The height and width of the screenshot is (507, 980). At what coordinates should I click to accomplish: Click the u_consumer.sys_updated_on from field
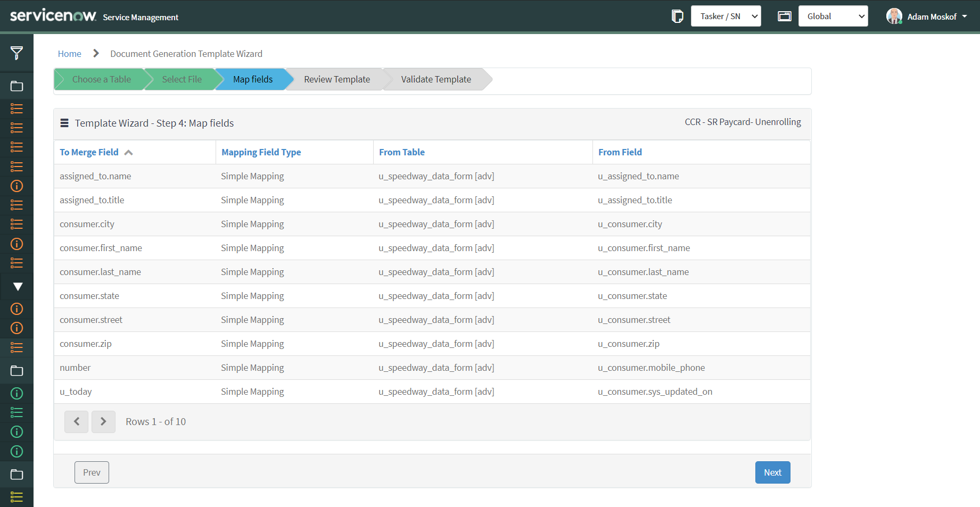point(655,392)
